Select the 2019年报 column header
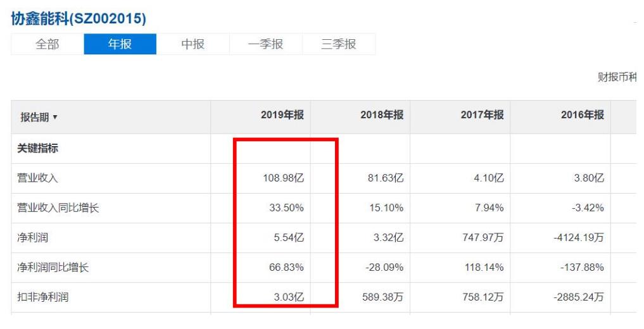 (x=282, y=115)
